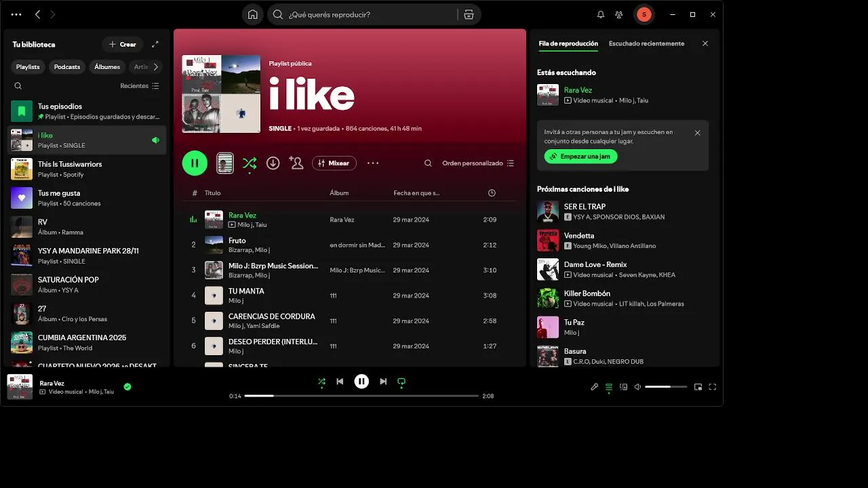
Task: Skip to the previous track
Action: point(340,382)
